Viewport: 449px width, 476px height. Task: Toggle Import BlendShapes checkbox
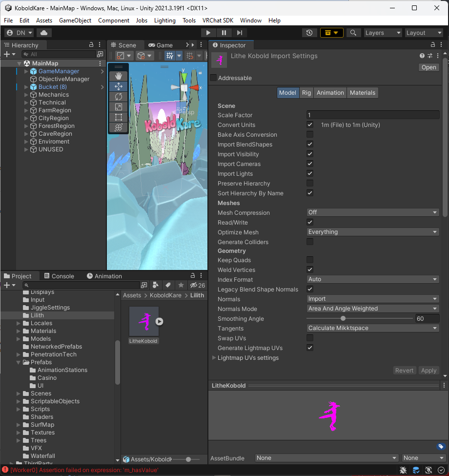click(310, 144)
